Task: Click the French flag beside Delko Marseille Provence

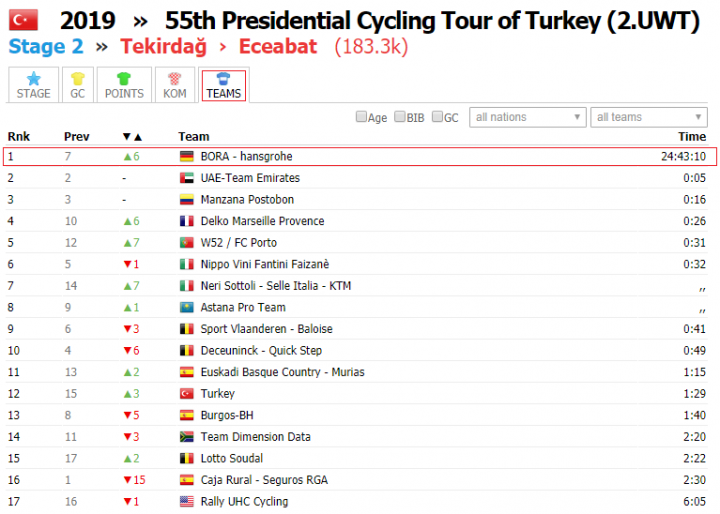Action: click(186, 221)
